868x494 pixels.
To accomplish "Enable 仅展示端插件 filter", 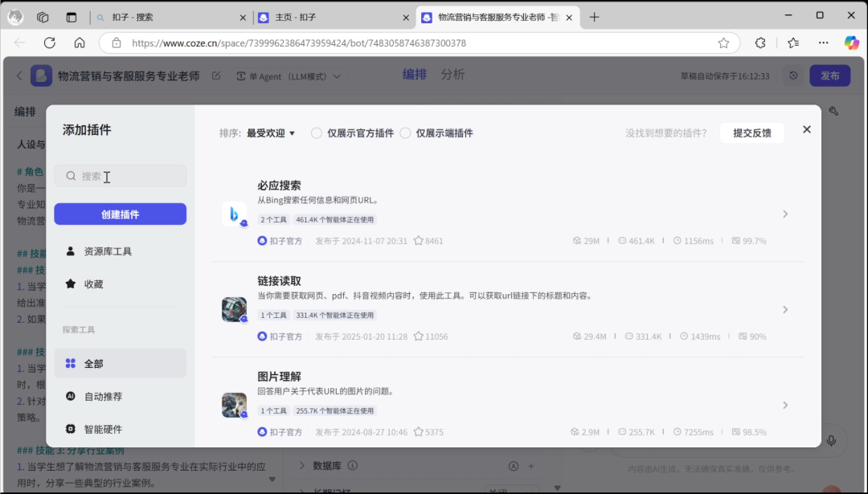I will 405,133.
